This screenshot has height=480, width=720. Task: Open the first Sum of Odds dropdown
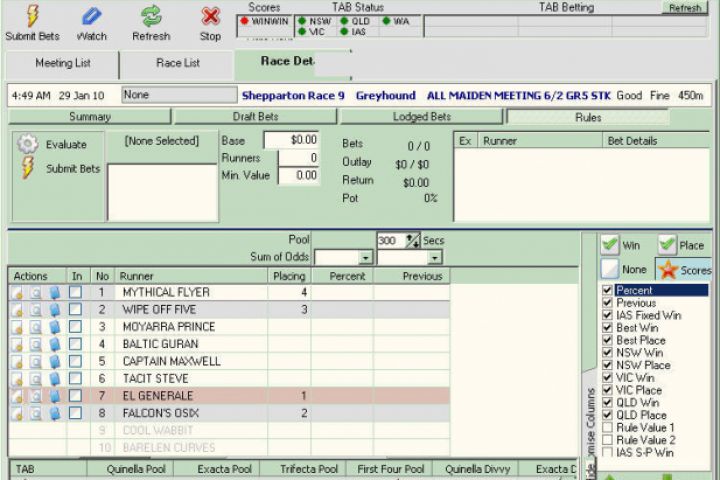click(366, 258)
